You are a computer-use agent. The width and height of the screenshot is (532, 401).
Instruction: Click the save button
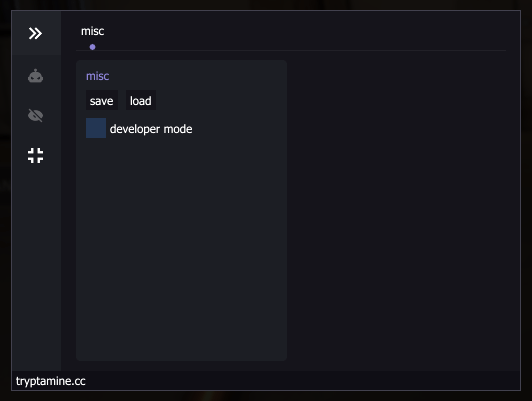point(101,100)
